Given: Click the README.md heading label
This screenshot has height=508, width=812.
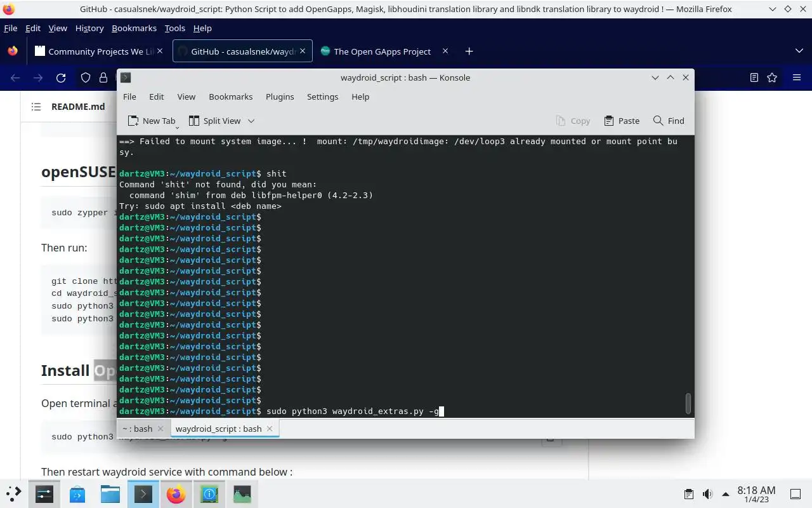Looking at the screenshot, I should click(78, 107).
